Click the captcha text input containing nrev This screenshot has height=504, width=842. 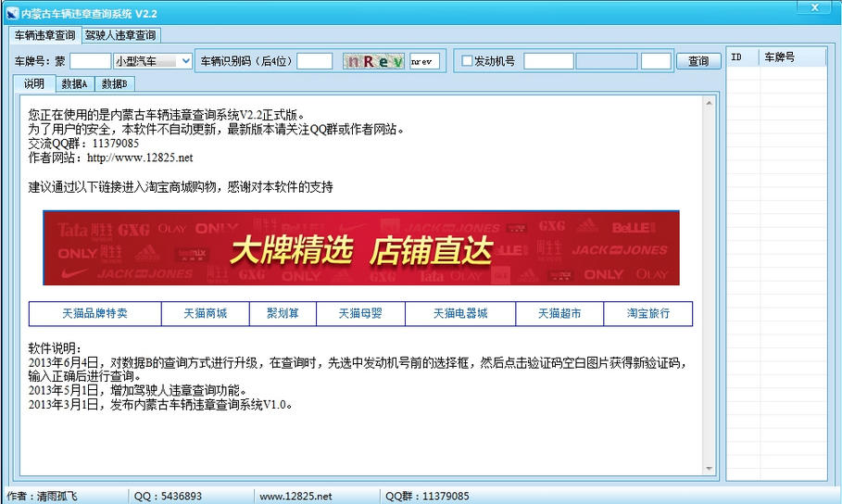pyautogui.click(x=424, y=61)
